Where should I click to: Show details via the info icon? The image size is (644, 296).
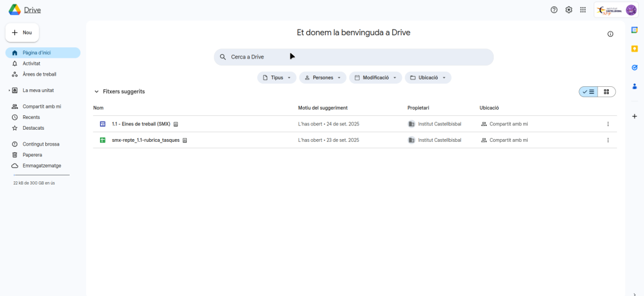[x=610, y=34]
